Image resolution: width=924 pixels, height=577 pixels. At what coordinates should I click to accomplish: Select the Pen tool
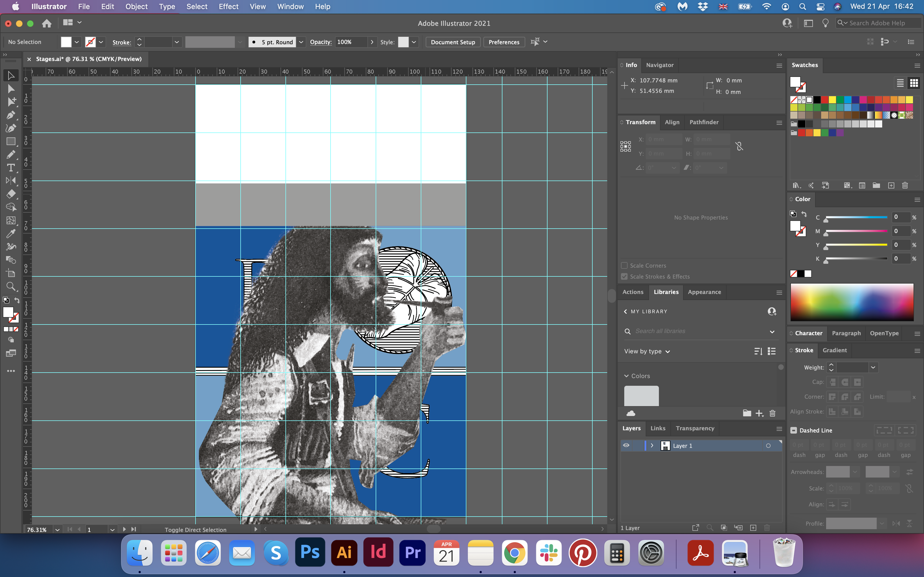[x=11, y=115]
